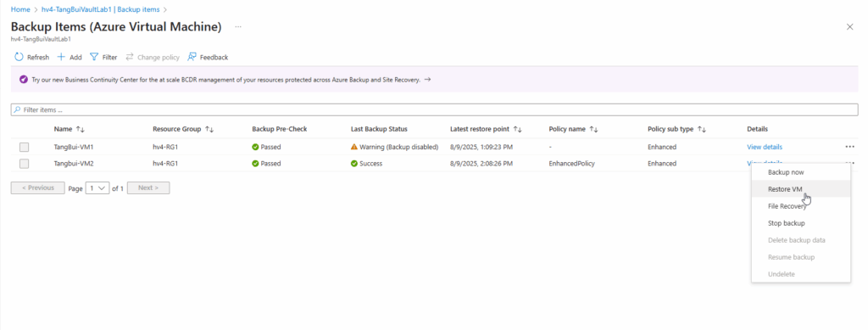Click the Previous page button

click(37, 187)
